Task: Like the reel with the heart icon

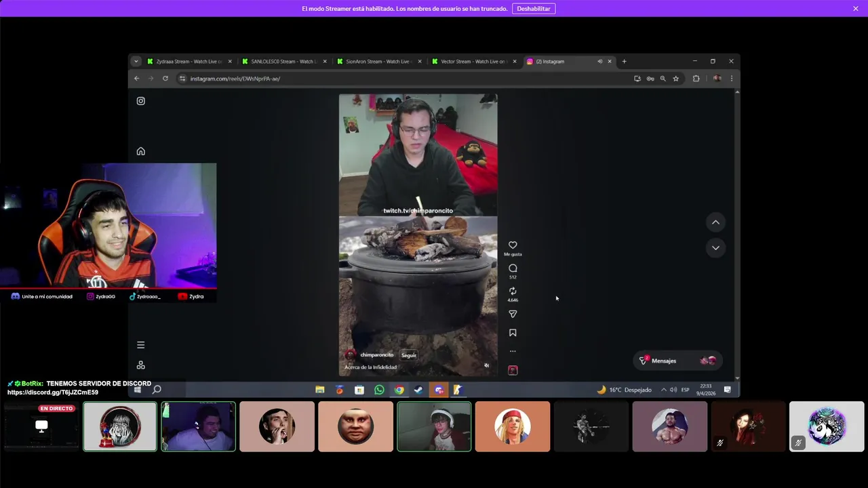Action: click(x=513, y=245)
